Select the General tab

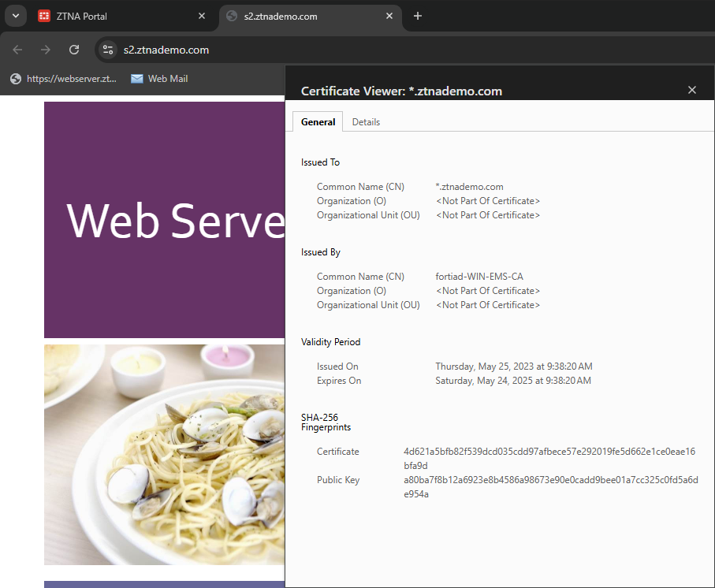(x=318, y=121)
